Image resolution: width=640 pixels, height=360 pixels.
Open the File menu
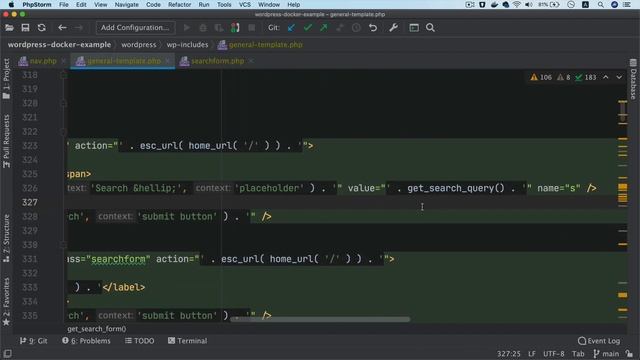point(64,4)
